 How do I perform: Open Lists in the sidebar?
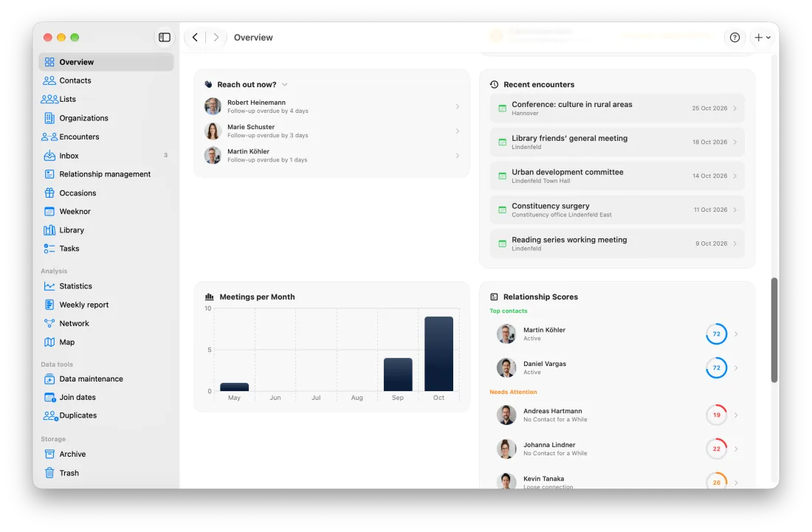pyautogui.click(x=106, y=99)
